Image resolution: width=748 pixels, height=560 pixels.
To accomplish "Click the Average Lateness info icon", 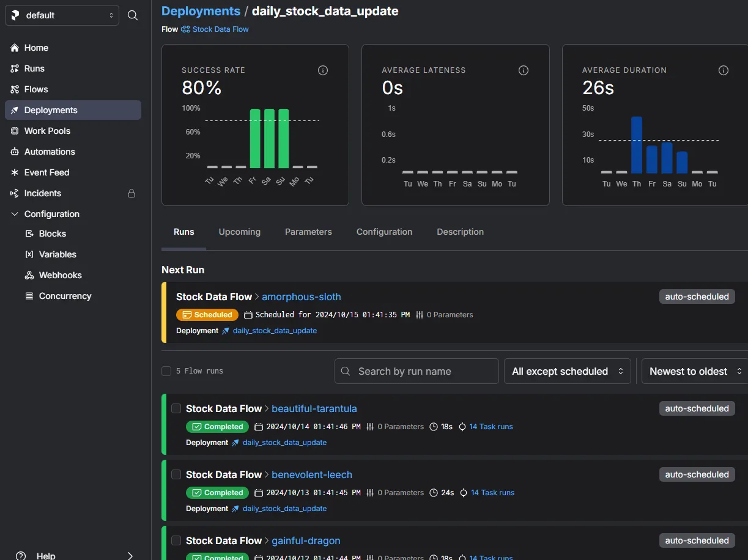I will 524,70.
